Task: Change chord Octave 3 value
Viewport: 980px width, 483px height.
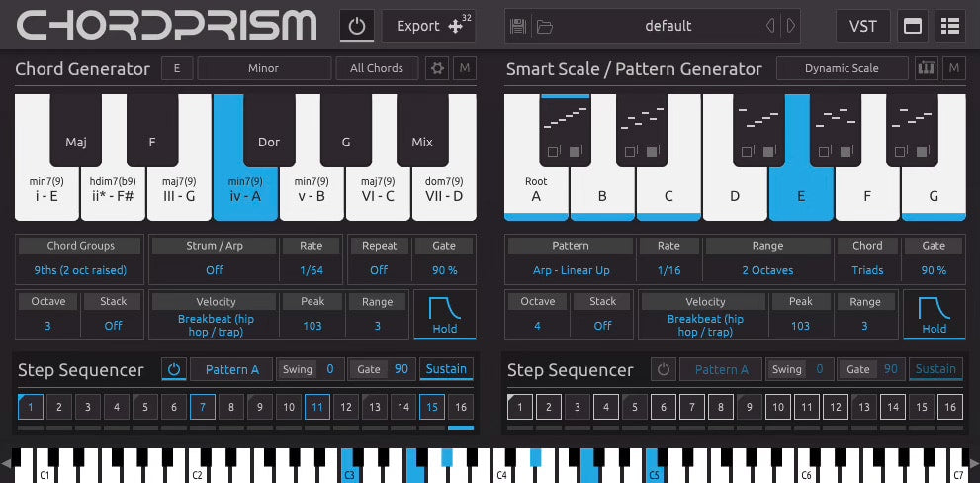Action: click(48, 326)
